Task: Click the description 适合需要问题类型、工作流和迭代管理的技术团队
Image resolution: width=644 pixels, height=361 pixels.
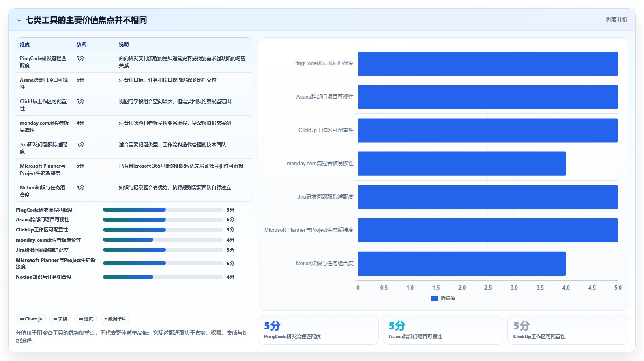Action: click(172, 145)
